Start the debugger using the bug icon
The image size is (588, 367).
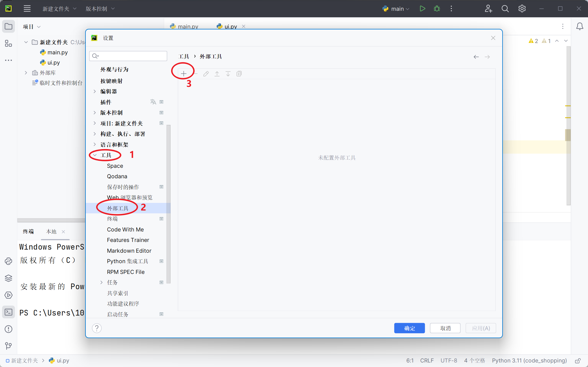(436, 8)
